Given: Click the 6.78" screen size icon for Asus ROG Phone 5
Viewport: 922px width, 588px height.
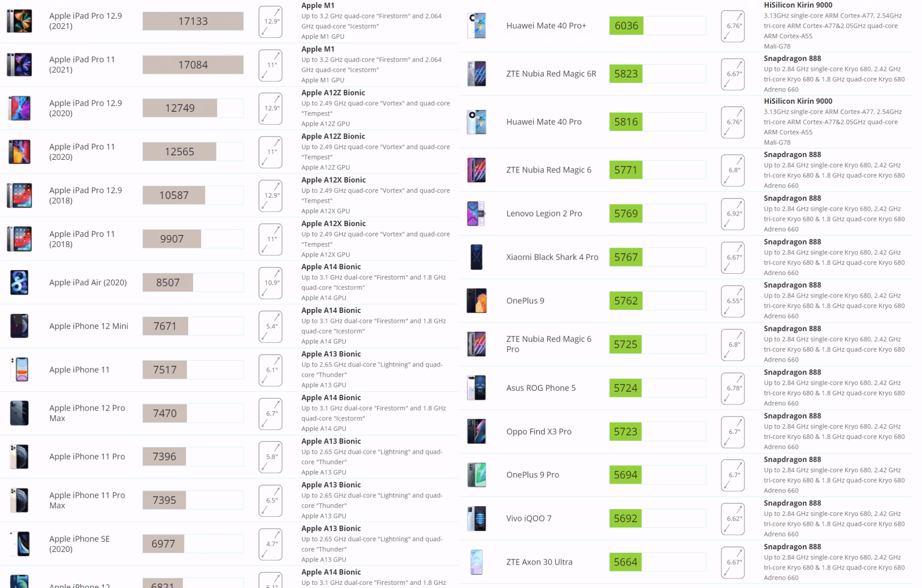Looking at the screenshot, I should click(733, 388).
